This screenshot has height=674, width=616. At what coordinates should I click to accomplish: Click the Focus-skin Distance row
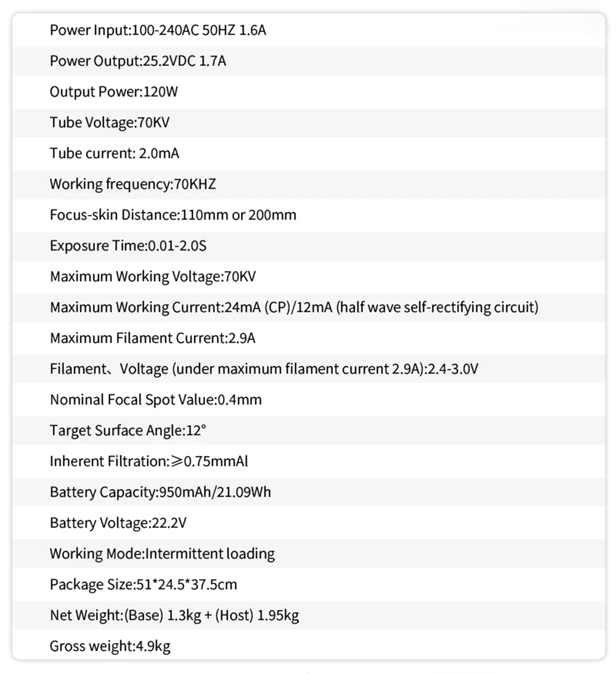[173, 215]
